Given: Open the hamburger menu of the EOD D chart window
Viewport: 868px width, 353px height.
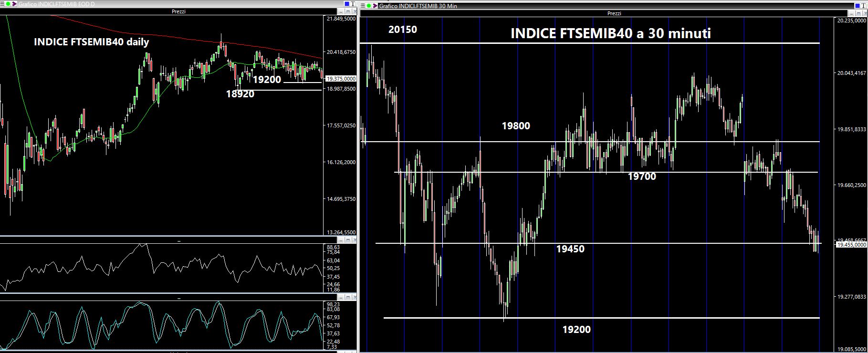Looking at the screenshot, I should 2,5.
